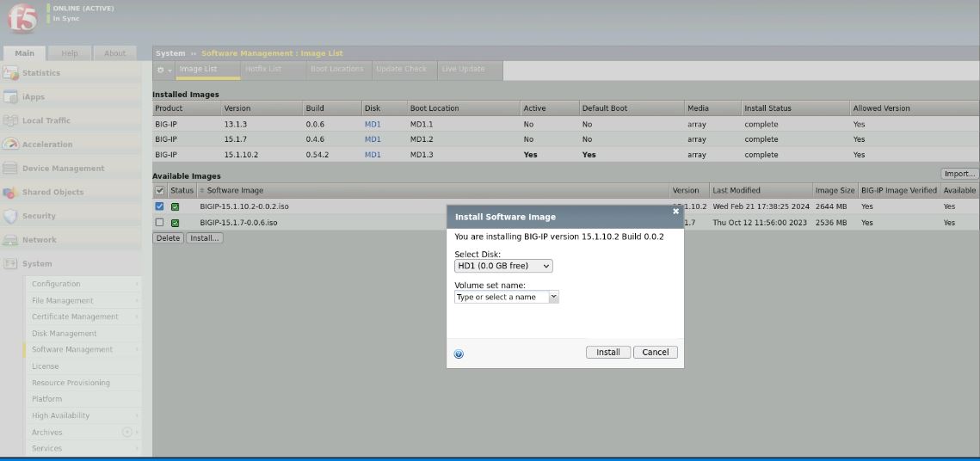Switch to the Hotfix List tab
Screen dimensions: 980x461
click(x=262, y=69)
